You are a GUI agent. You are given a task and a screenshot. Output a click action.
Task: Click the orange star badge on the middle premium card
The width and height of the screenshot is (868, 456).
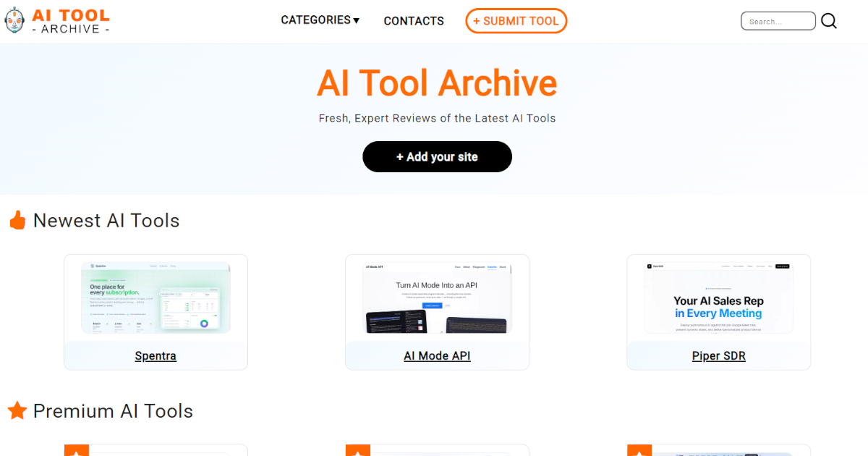357,451
